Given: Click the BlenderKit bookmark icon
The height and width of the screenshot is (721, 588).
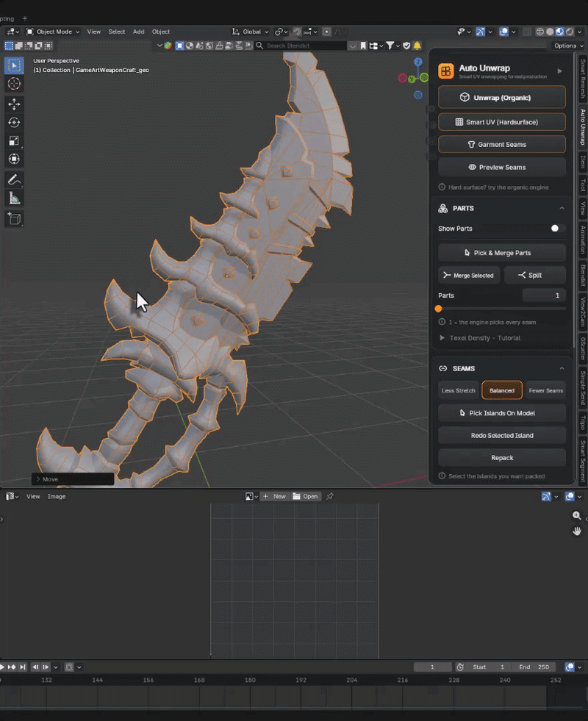Looking at the screenshot, I should [363, 46].
